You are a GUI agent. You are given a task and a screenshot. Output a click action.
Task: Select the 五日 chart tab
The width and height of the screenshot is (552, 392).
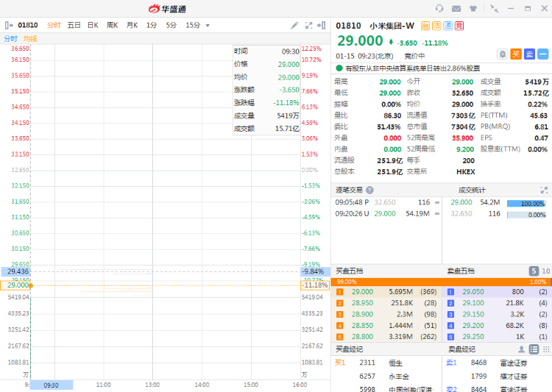pos(74,25)
